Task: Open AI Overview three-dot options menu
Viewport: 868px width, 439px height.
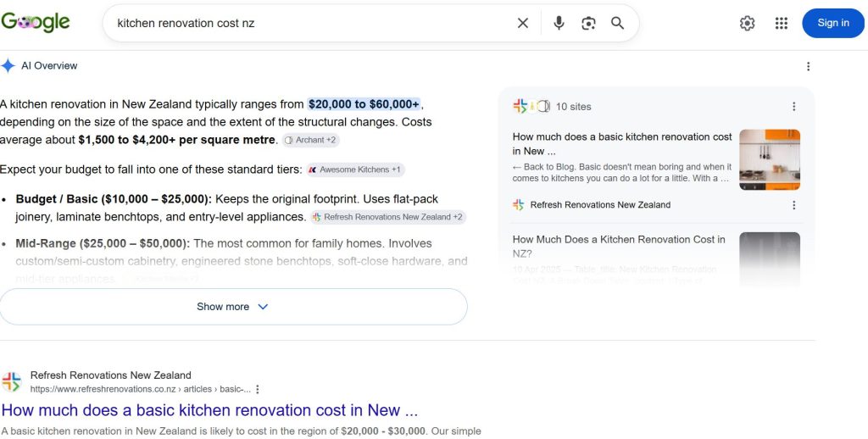Action: pos(808,66)
